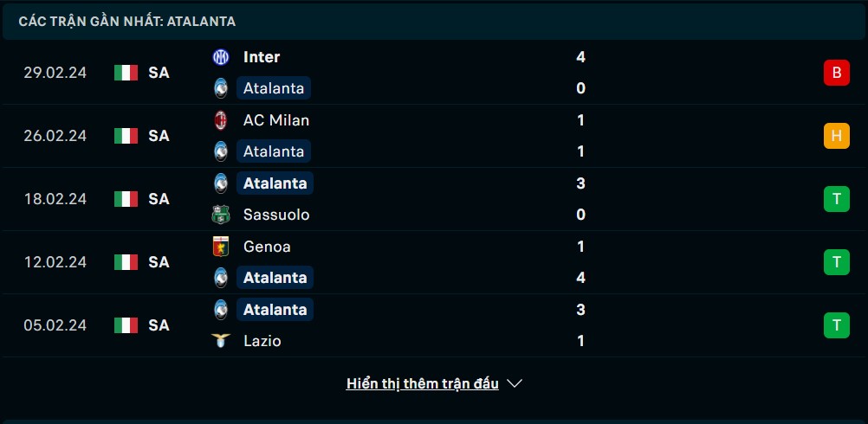Click the red B result badge
The width and height of the screenshot is (868, 424).
pos(837,73)
